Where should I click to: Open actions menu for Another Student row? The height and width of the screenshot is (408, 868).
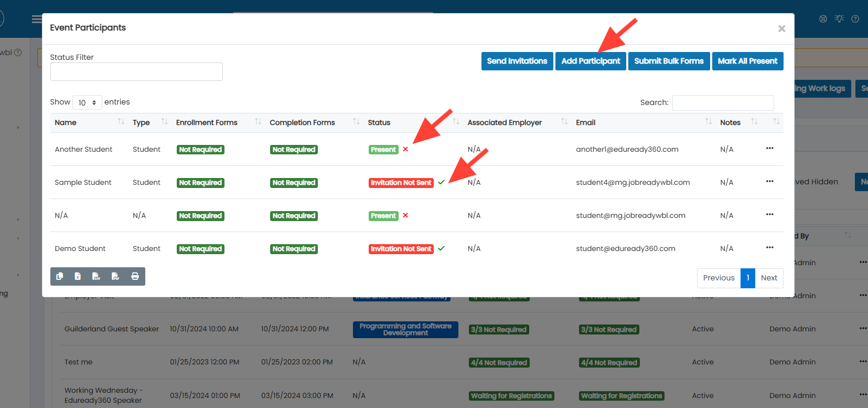click(x=770, y=148)
